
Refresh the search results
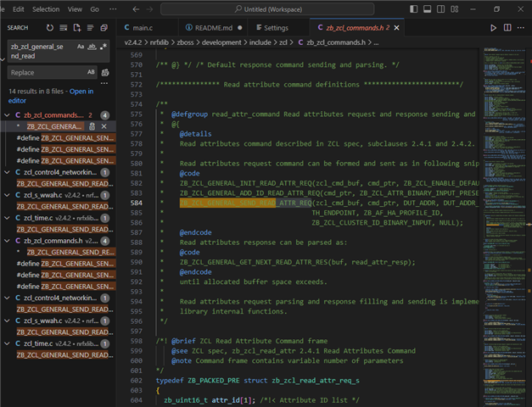click(50, 28)
